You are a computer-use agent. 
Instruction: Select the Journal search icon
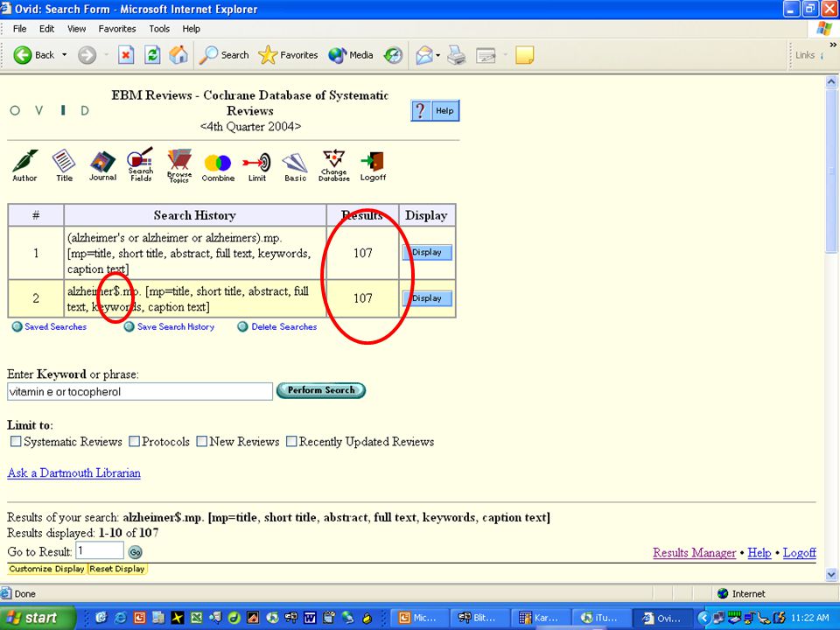[x=102, y=165]
